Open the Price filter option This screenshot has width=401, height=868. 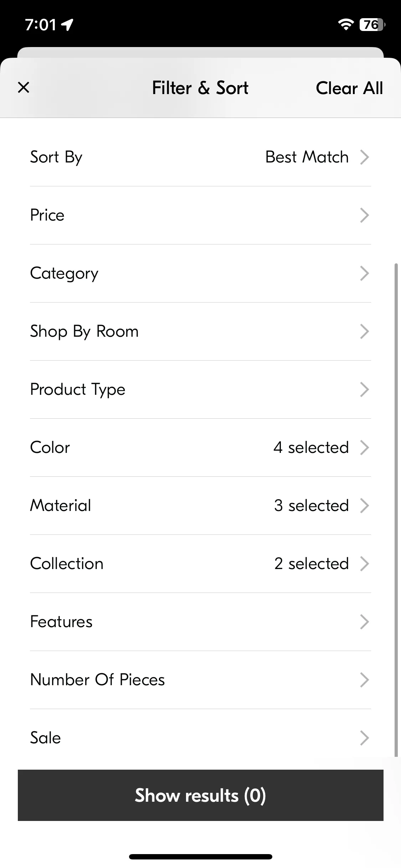200,215
